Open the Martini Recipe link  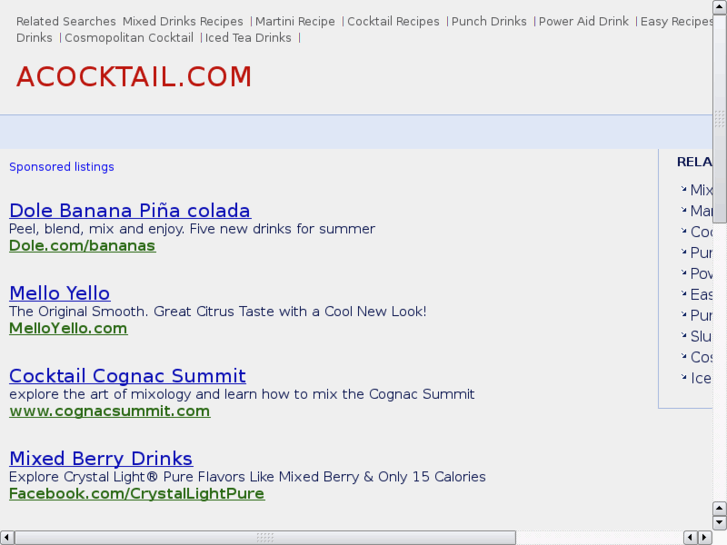click(x=295, y=21)
